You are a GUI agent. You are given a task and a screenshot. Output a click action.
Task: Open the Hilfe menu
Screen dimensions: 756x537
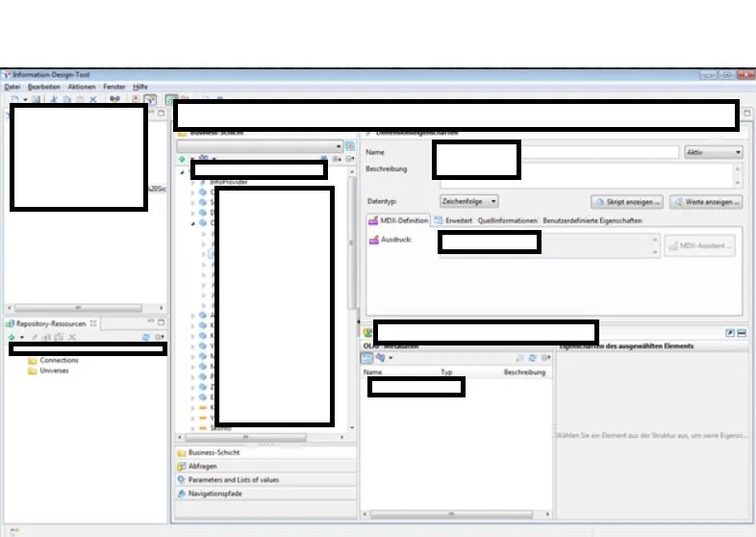pos(140,87)
